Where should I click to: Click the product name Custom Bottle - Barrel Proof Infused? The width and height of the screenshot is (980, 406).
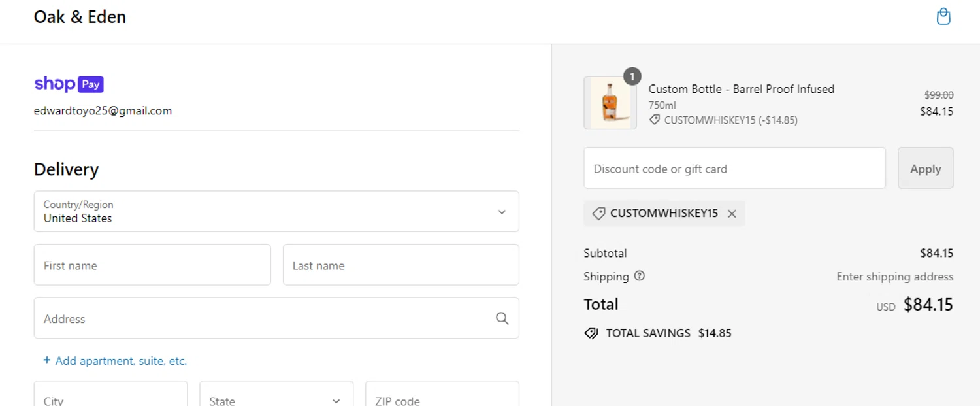tap(742, 89)
